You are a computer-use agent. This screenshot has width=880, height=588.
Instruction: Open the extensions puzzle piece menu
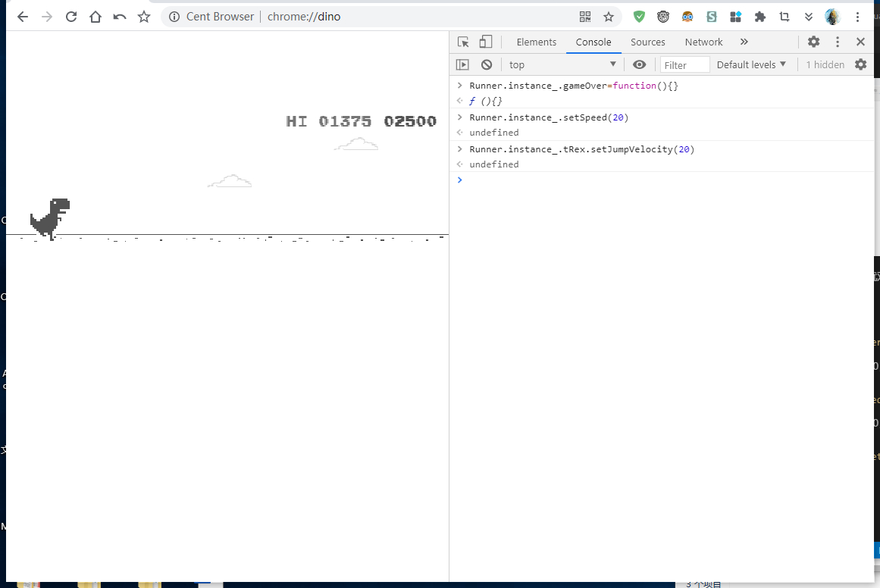[760, 17]
